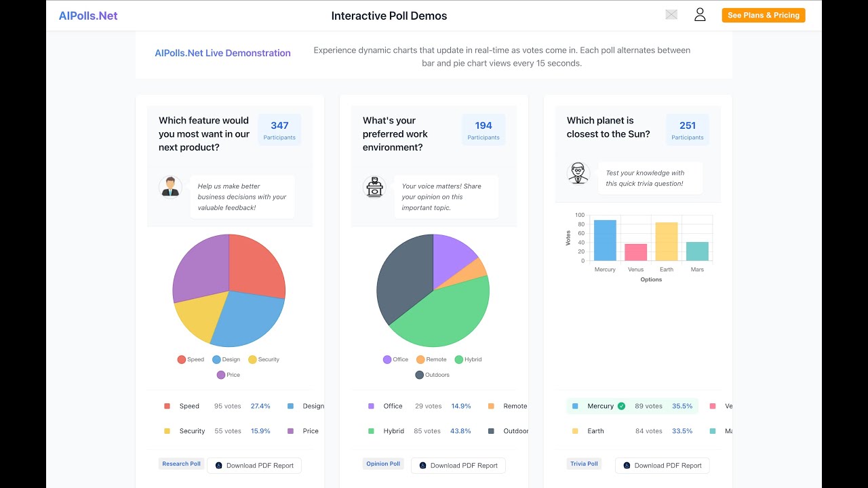868x488 pixels.
Task: Click poll title 'Which planet is closest to the Sun?'
Action: pos(608,127)
